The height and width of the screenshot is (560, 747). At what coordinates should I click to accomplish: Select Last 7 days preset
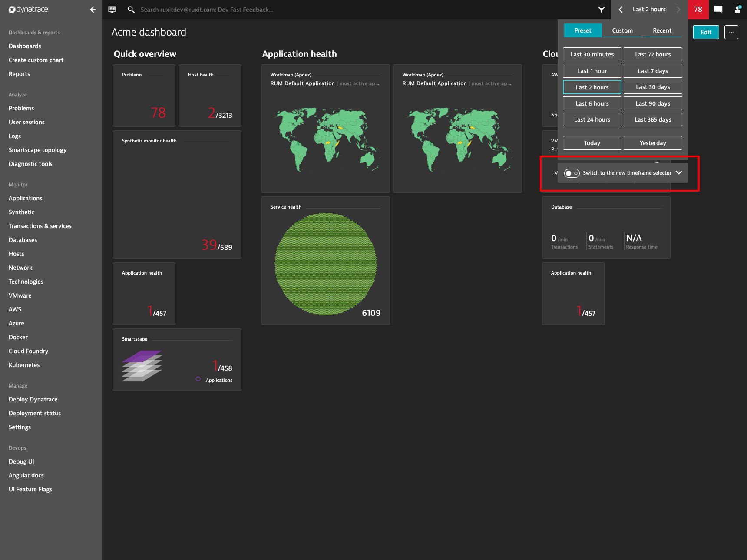tap(653, 71)
